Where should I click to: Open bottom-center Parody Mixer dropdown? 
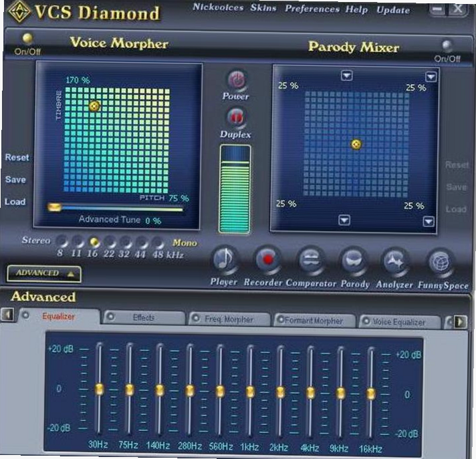pos(344,220)
